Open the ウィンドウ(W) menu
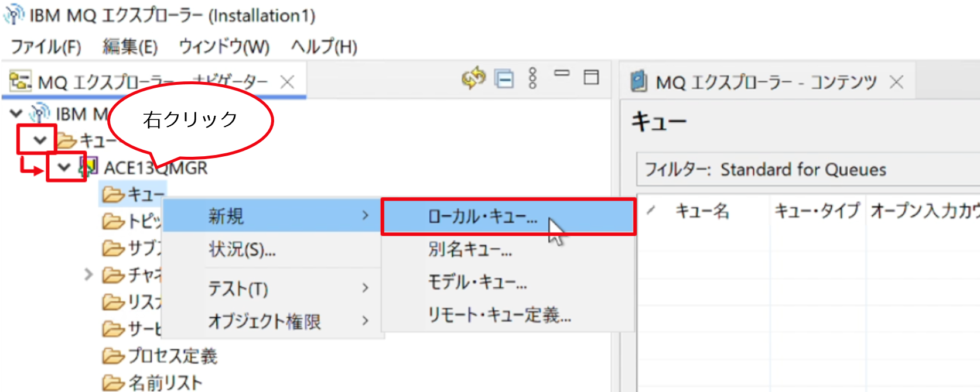 (x=224, y=47)
